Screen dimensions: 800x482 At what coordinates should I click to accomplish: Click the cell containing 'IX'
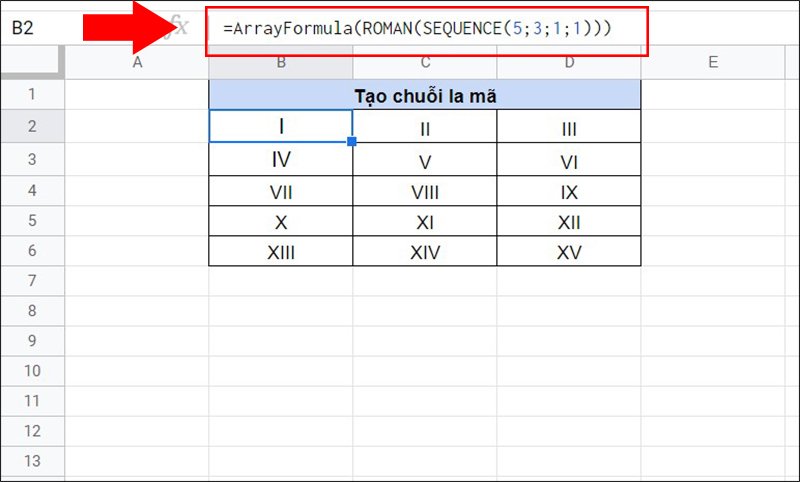pyautogui.click(x=569, y=191)
